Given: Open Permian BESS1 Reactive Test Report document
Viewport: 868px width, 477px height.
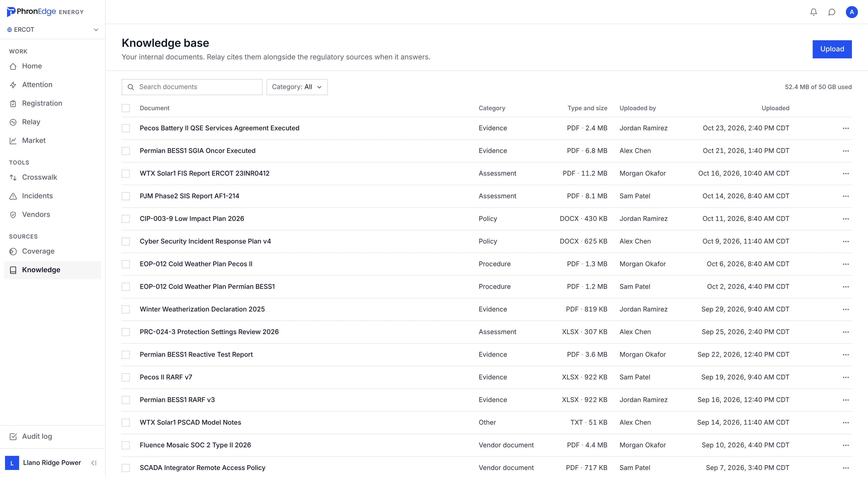Looking at the screenshot, I should click(x=196, y=355).
